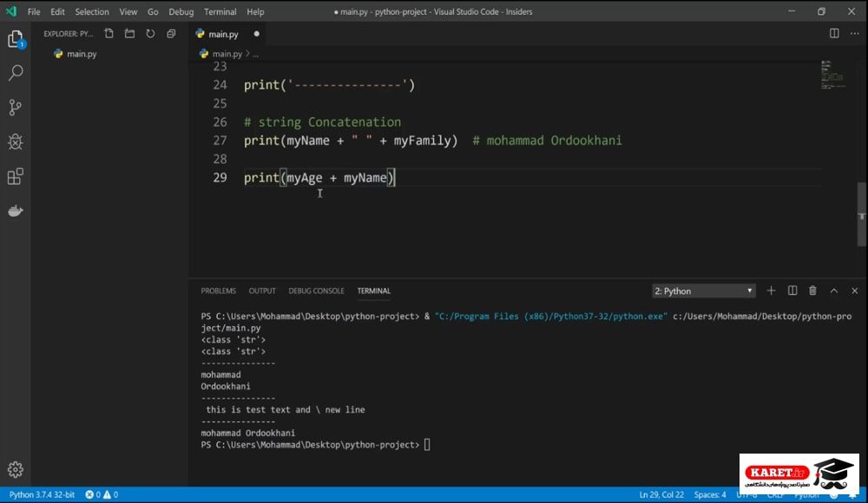
Task: Click the terminal prompt input cursor
Action: pos(427,445)
